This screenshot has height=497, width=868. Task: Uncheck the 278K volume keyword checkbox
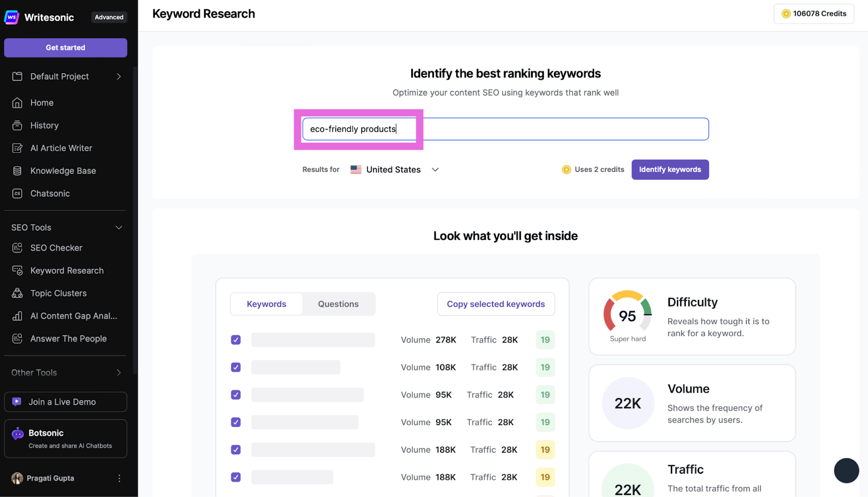(236, 340)
